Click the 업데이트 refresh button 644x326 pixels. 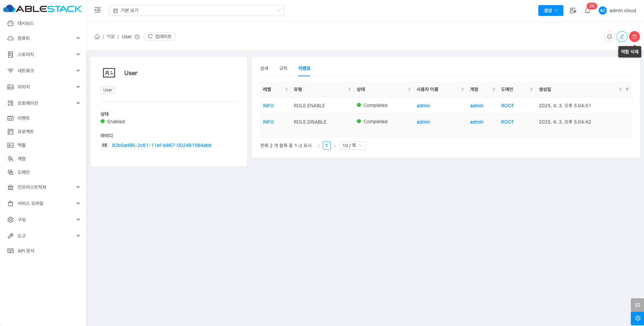click(160, 37)
